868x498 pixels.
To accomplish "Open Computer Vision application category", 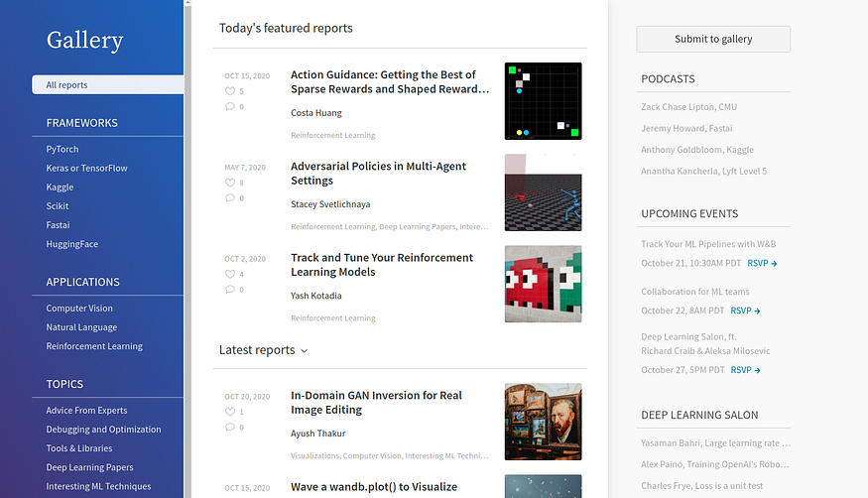I will pyautogui.click(x=79, y=309).
